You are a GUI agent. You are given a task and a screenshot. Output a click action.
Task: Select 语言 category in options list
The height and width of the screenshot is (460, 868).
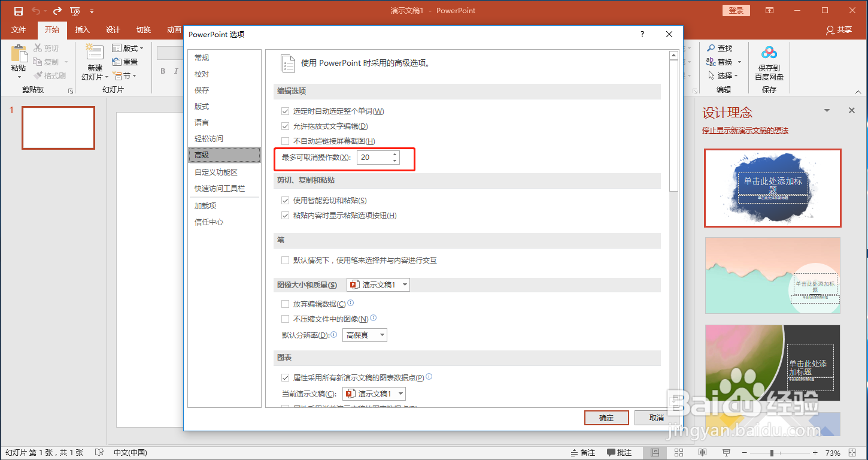pos(224,123)
